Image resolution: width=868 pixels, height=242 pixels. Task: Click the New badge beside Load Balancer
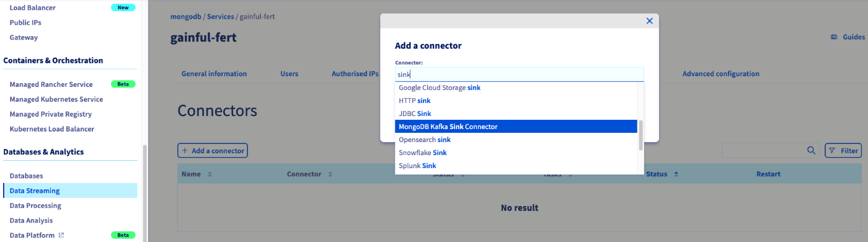pyautogui.click(x=123, y=7)
